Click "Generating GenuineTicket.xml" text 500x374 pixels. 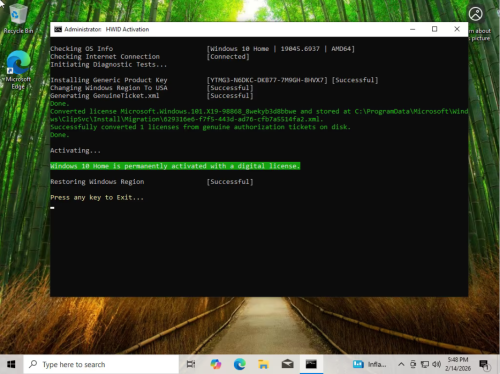[x=105, y=96]
